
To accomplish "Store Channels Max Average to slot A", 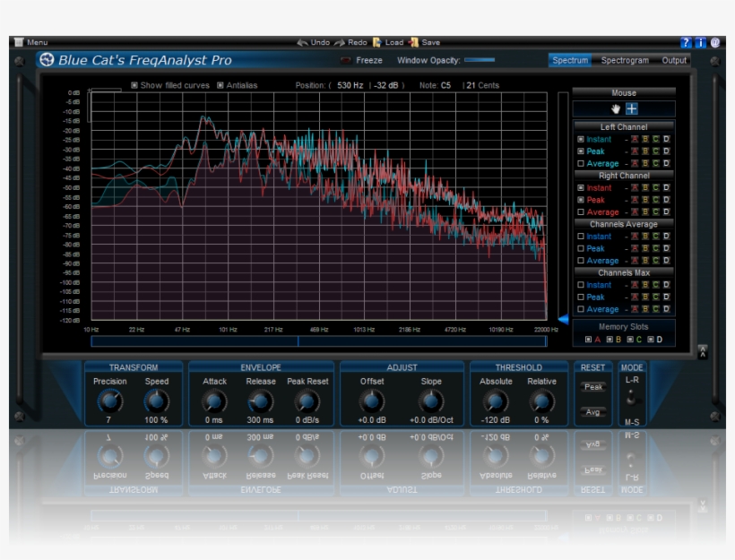I will pos(635,309).
